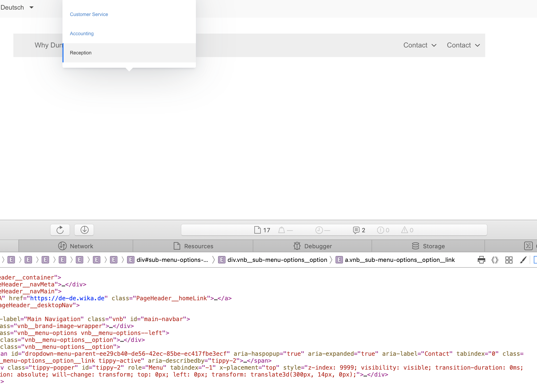Click the Why Dun navigation item

point(49,45)
